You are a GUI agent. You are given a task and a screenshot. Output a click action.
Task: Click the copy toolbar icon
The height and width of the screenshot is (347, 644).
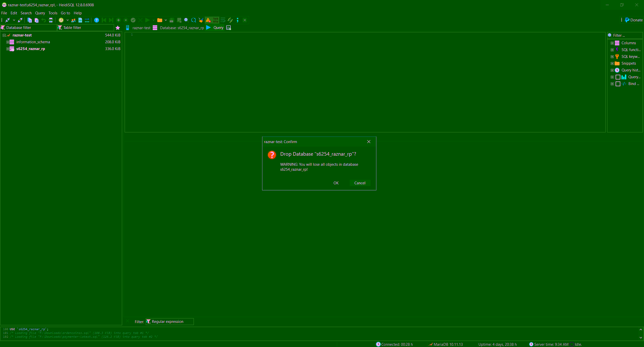[x=29, y=20]
